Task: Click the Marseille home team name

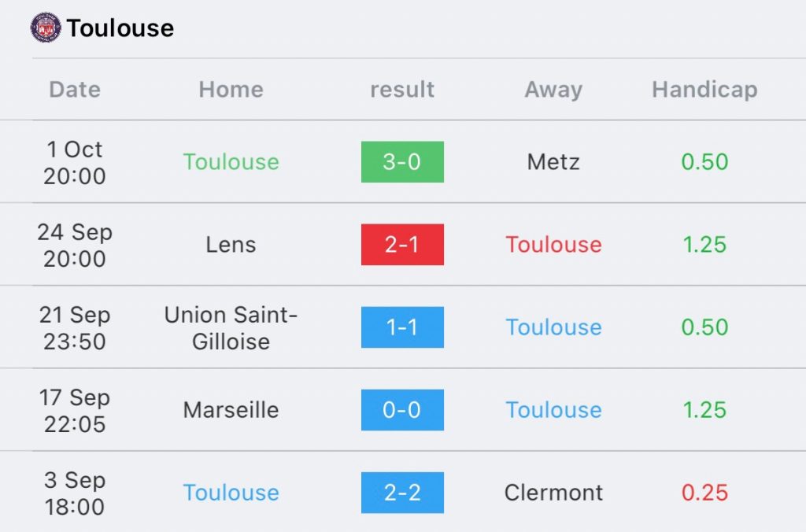Action: coord(231,410)
